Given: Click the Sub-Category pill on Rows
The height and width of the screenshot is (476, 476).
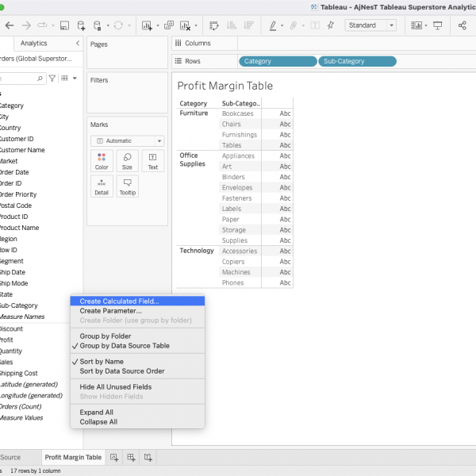Looking at the screenshot, I should [357, 61].
